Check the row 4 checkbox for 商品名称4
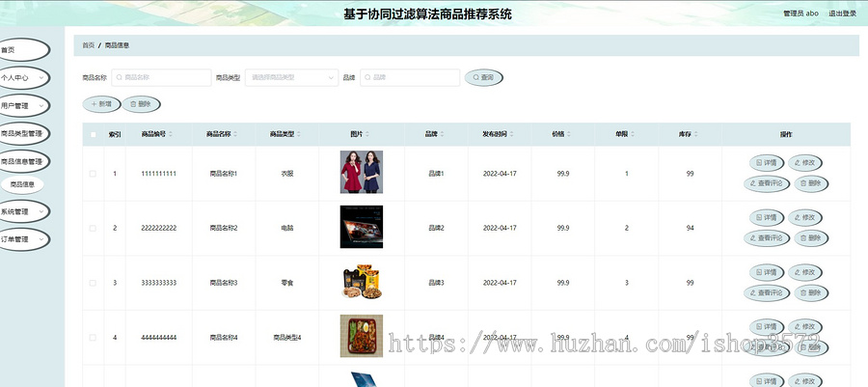The height and width of the screenshot is (387, 868). [93, 337]
